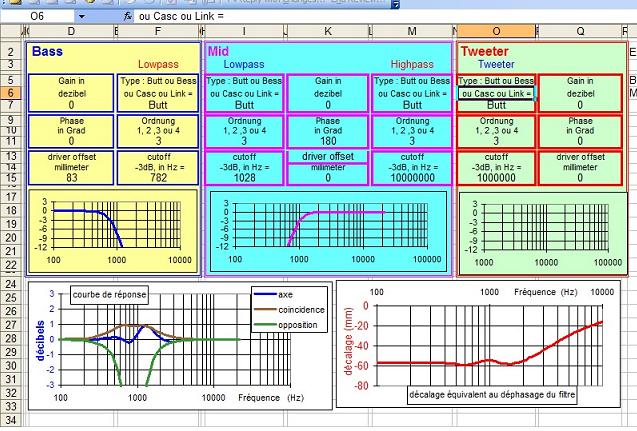The height and width of the screenshot is (431, 637).
Task: Click the décibels axis label
Action: 40,340
